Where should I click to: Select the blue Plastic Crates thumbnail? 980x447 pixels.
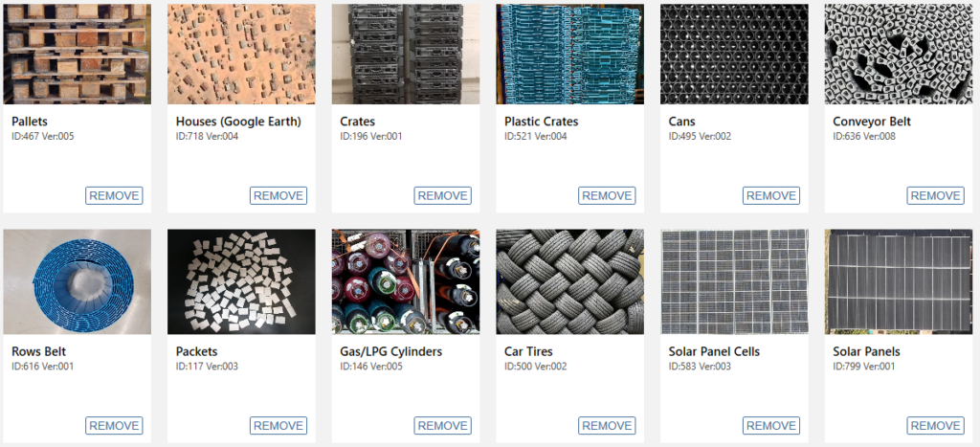(570, 55)
